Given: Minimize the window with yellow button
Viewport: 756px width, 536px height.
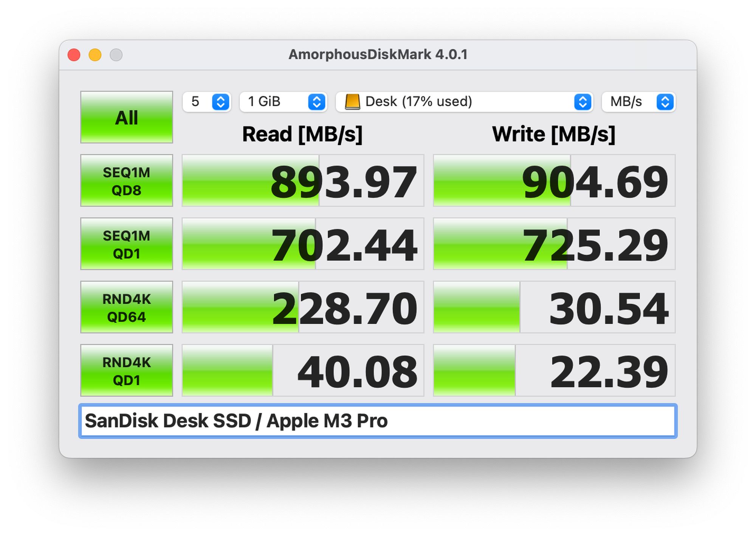Looking at the screenshot, I should tap(95, 55).
